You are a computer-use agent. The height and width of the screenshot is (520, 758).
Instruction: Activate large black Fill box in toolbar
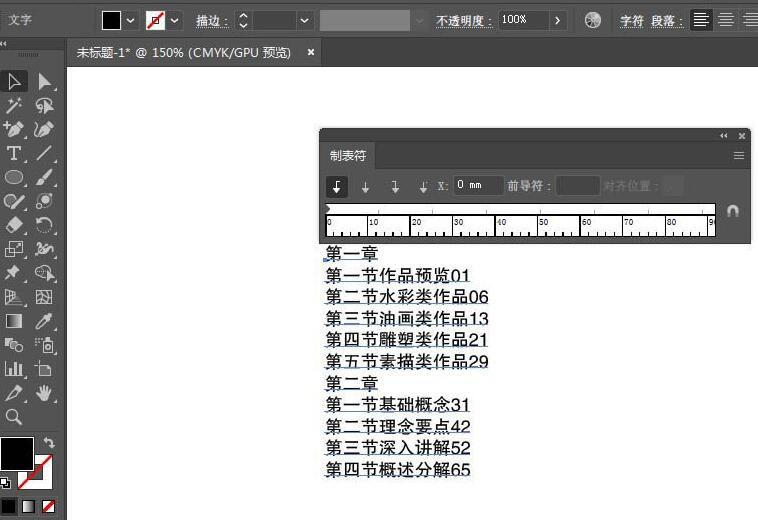click(x=17, y=454)
